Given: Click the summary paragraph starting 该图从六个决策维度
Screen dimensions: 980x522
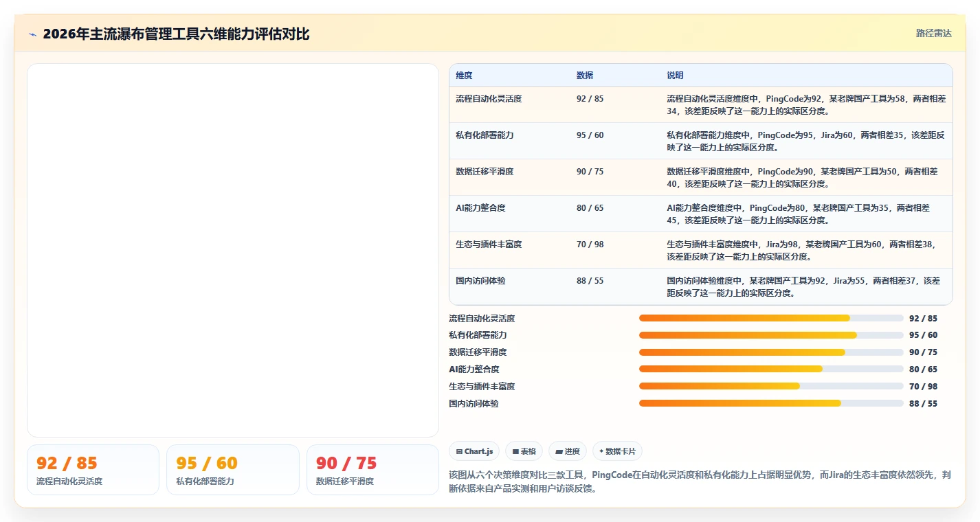Looking at the screenshot, I should point(700,481).
